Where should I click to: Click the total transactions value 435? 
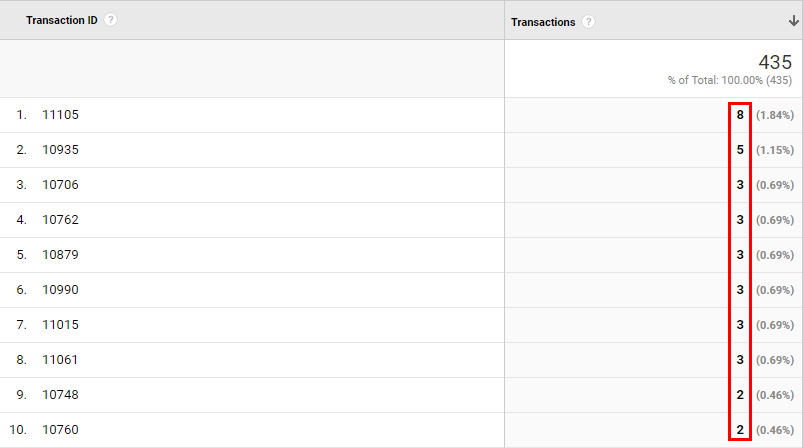[775, 62]
